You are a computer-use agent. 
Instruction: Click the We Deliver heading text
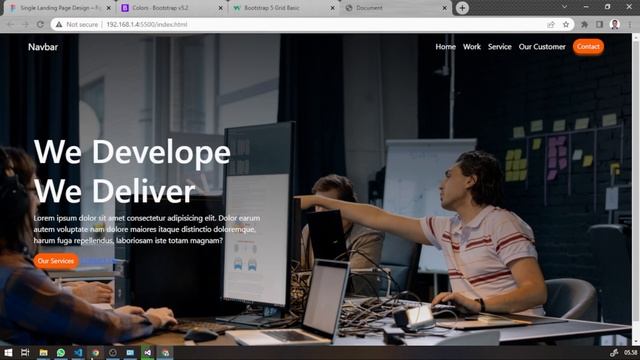coord(115,191)
